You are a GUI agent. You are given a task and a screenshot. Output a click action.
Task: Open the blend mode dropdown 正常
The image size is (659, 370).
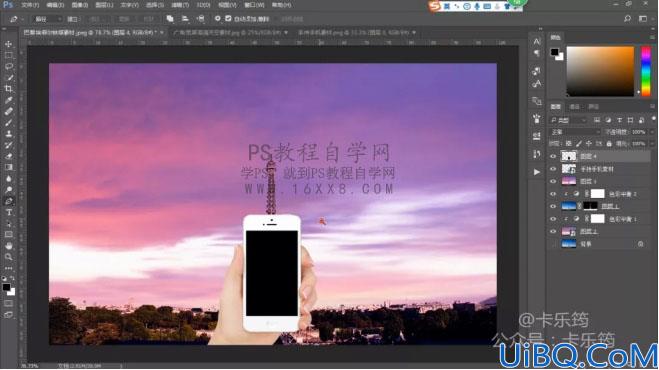575,132
